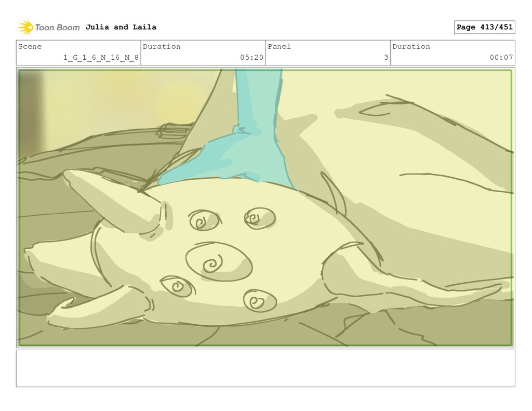Select the scene name '1_G_1_6_N_16_N_8'
This screenshot has width=532, height=411.
coord(101,57)
